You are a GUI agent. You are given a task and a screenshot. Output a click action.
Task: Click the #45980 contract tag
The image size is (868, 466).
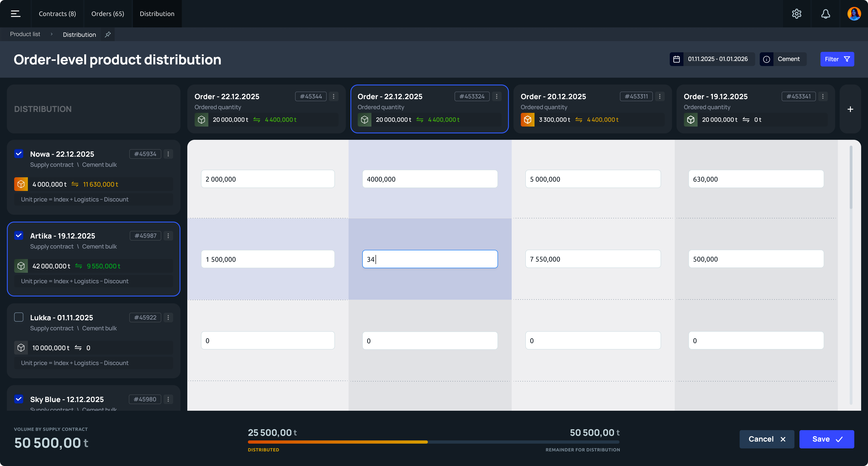click(x=145, y=399)
